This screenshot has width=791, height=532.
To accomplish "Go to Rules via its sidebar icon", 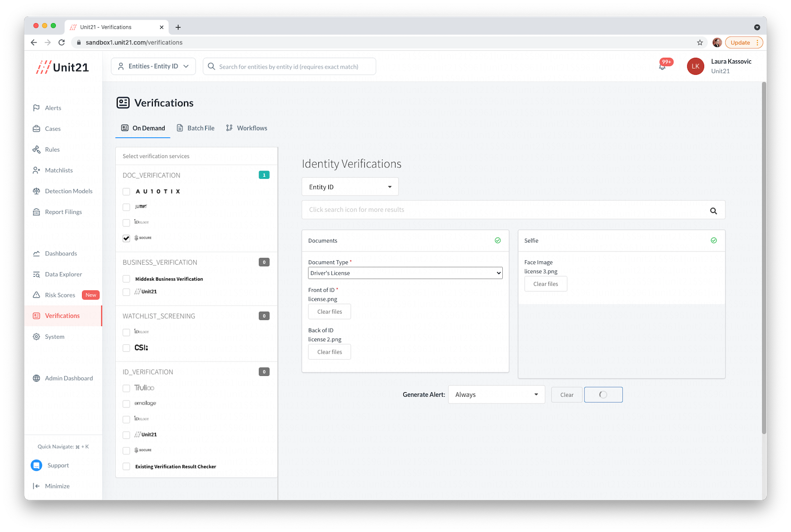I will [36, 149].
